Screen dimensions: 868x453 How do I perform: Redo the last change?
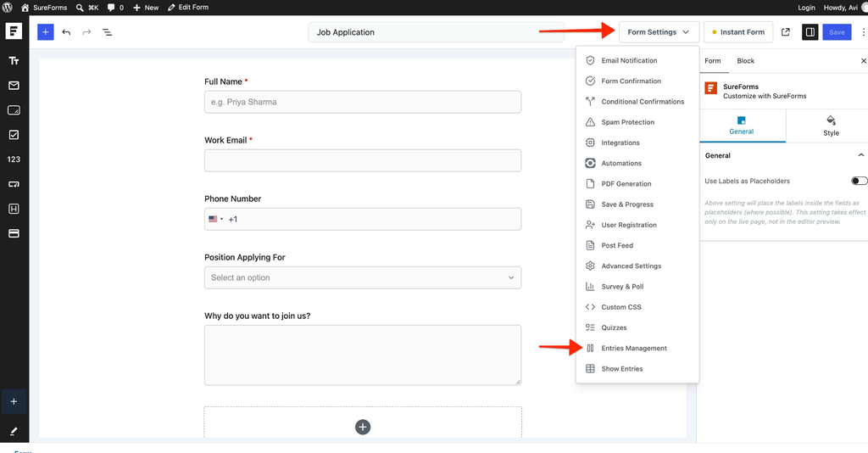tap(87, 32)
